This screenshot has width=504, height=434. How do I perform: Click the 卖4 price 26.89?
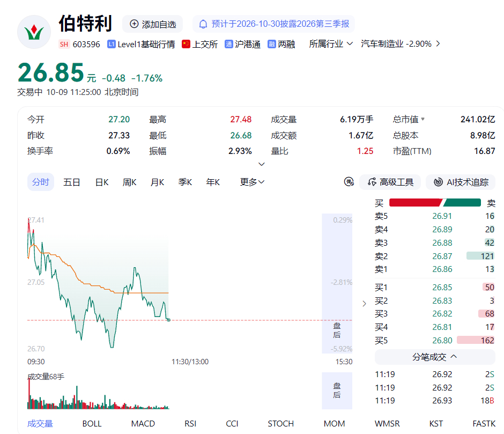442,230
